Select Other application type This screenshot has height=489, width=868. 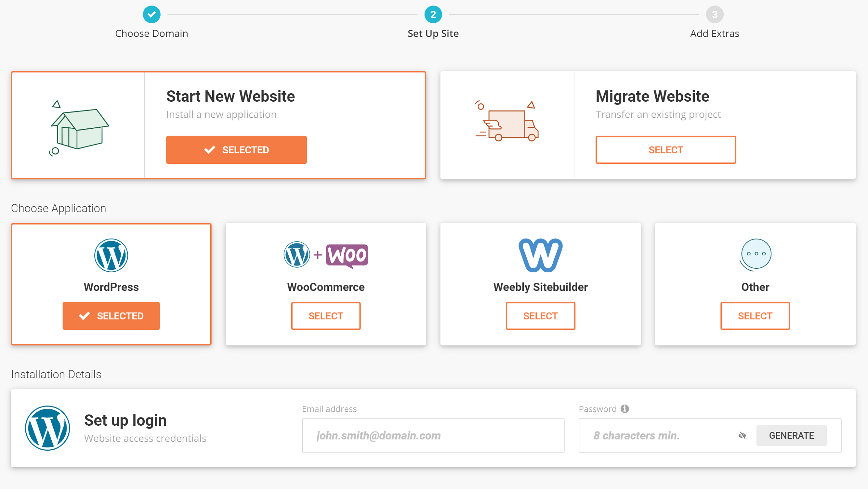tap(755, 315)
